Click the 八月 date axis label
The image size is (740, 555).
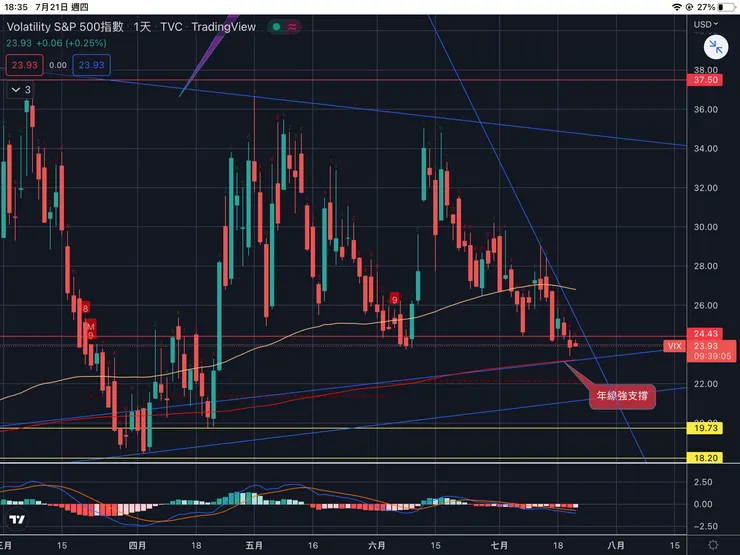pos(615,546)
